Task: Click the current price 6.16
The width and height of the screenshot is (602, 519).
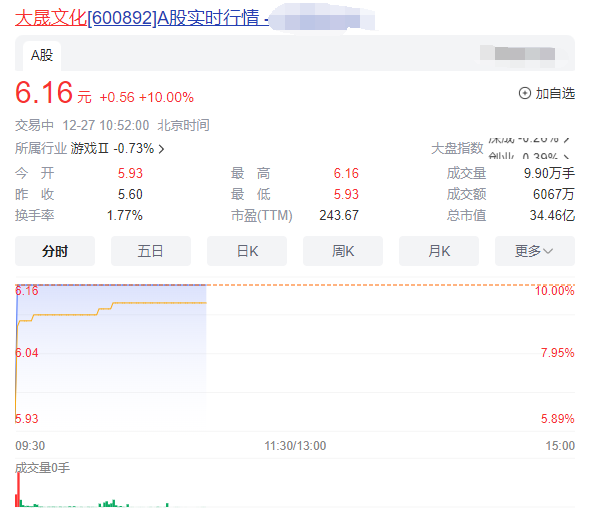Action: click(44, 93)
